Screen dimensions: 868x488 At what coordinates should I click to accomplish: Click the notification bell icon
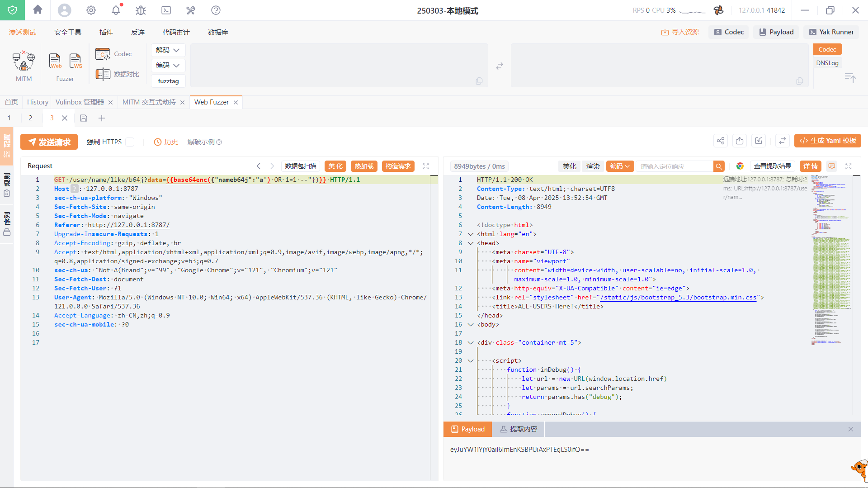coord(116,10)
